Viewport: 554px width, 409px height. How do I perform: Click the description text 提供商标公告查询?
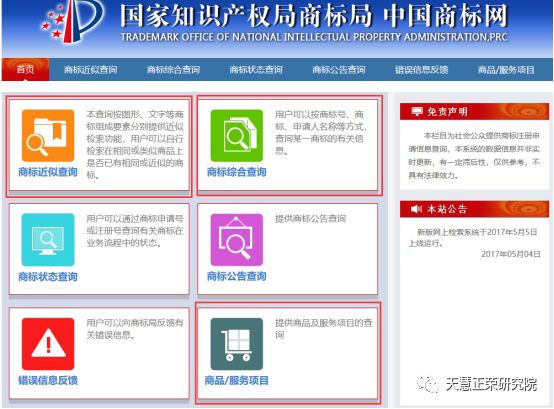point(311,219)
